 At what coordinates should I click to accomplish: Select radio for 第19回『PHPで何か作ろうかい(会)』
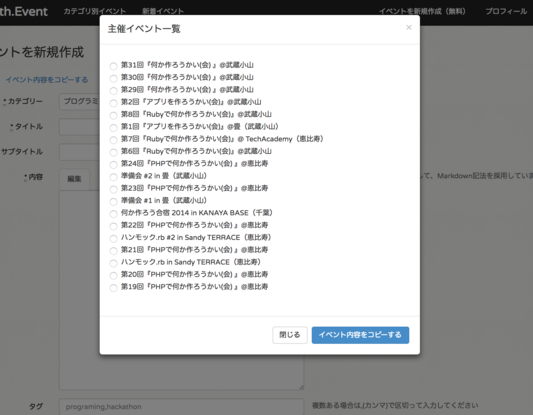[113, 288]
